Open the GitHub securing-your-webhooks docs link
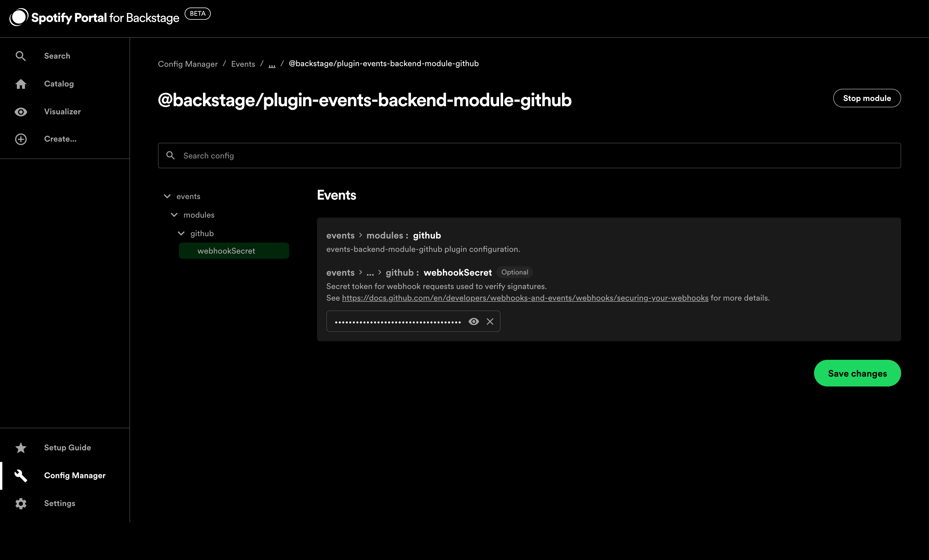The image size is (929, 560). pyautogui.click(x=525, y=298)
